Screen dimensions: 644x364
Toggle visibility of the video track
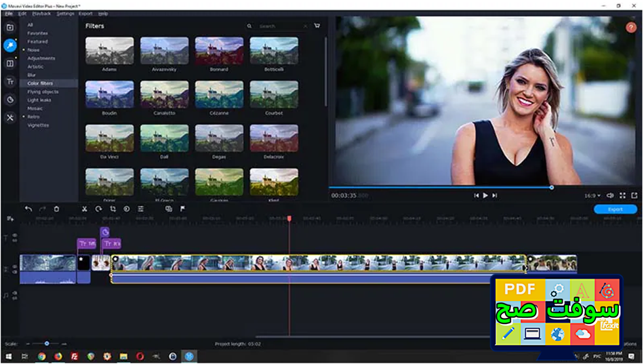coord(15,266)
